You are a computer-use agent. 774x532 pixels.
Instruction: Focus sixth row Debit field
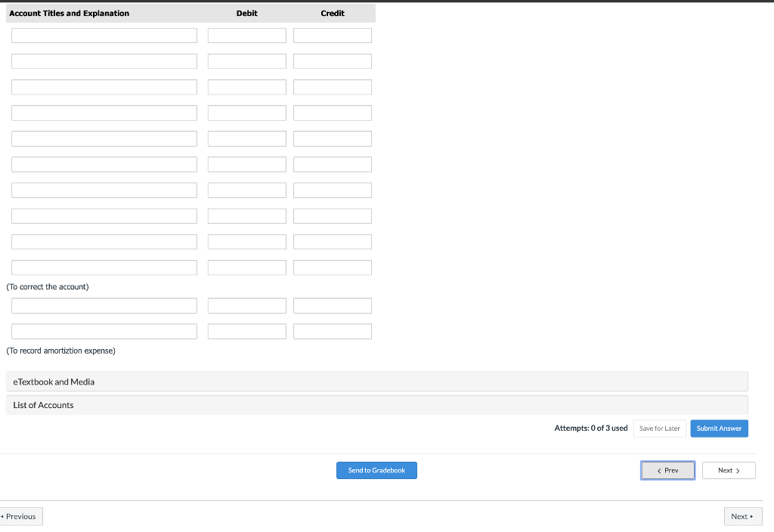point(247,164)
